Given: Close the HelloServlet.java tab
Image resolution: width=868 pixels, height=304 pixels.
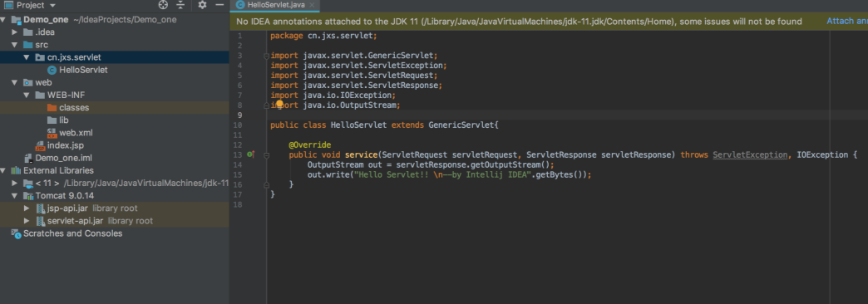Looking at the screenshot, I should click(313, 4).
